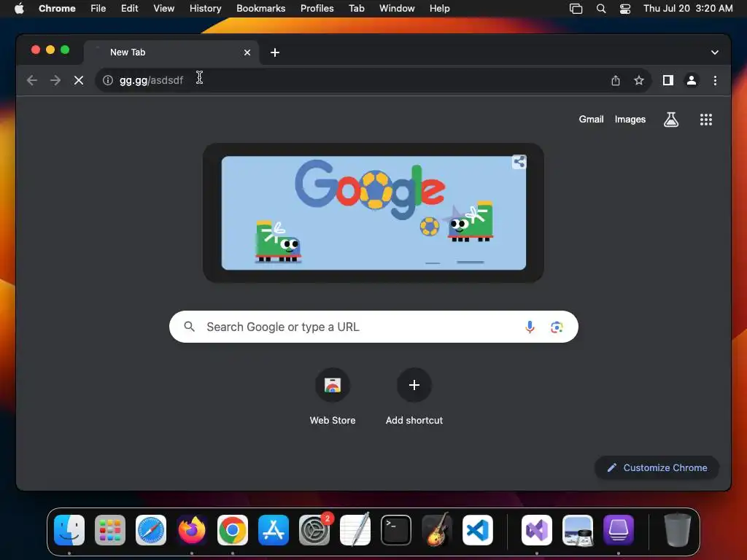This screenshot has height=560, width=747.
Task: Launch Terminal from the Dock
Action: [396, 530]
